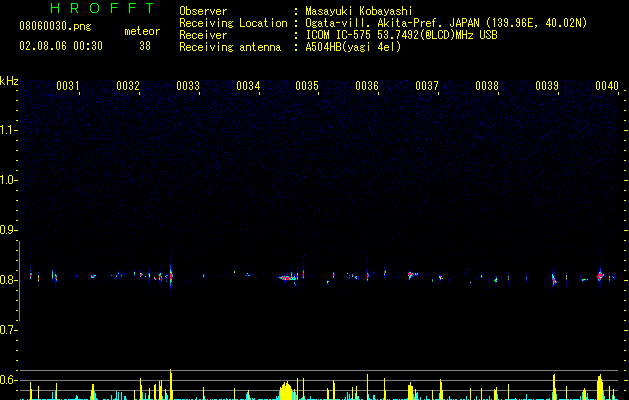Screen dimensions: 629x400
Task: Click the 0031 time marker
Action: [67, 86]
